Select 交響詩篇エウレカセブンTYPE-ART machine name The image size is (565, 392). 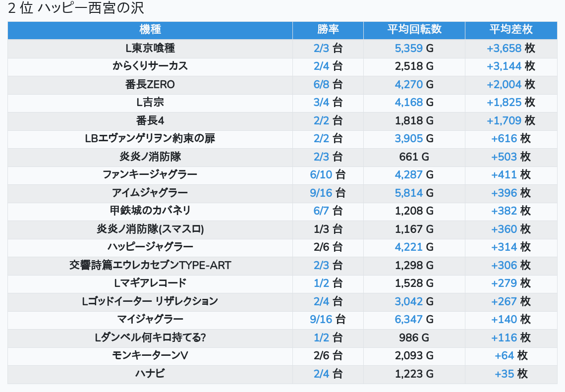(x=150, y=266)
